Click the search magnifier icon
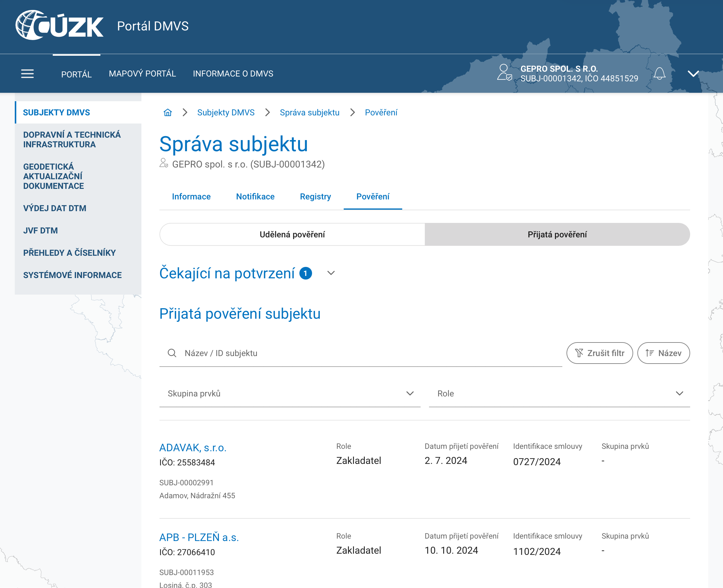This screenshot has height=588, width=723. coord(172,353)
